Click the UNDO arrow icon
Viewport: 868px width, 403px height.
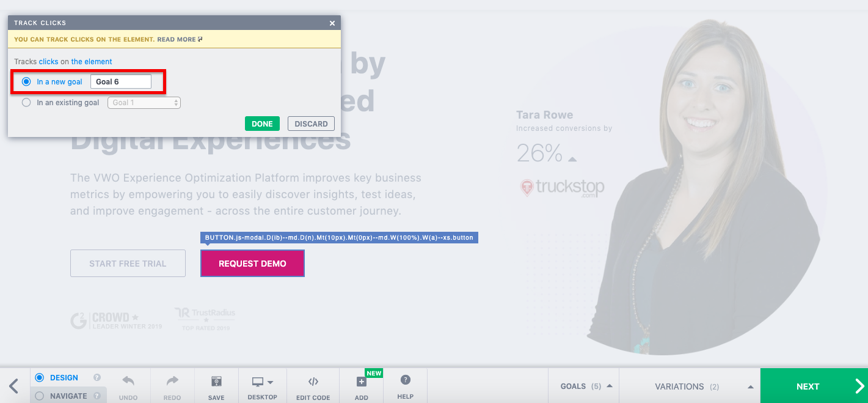pyautogui.click(x=128, y=381)
